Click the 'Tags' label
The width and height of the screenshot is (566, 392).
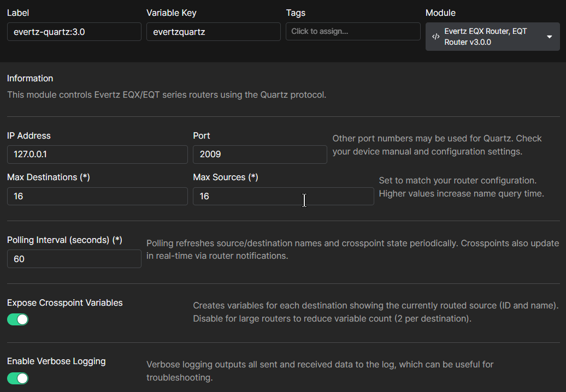296,13
